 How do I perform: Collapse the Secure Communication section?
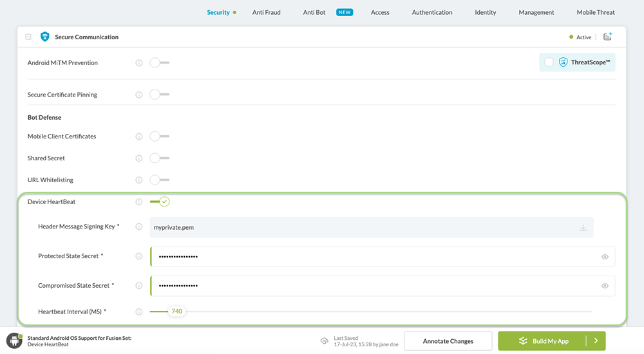(28, 37)
